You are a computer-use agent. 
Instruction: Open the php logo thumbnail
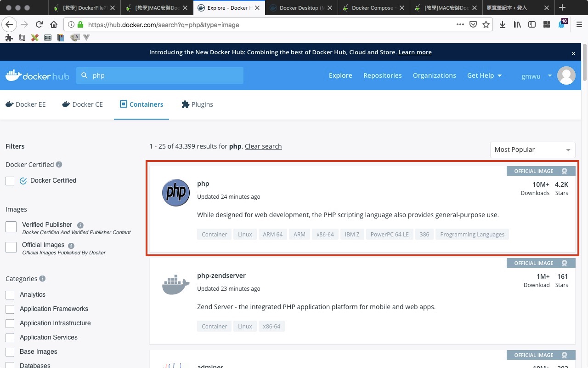[176, 193]
